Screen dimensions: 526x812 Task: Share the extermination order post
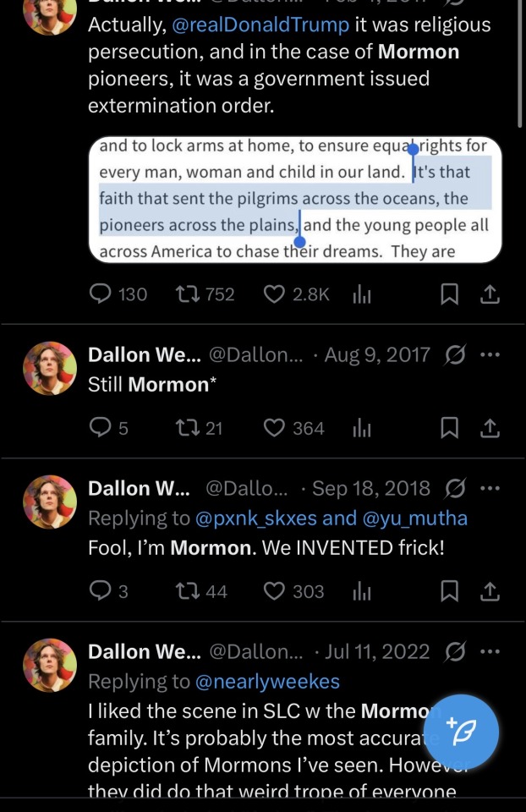click(490, 294)
